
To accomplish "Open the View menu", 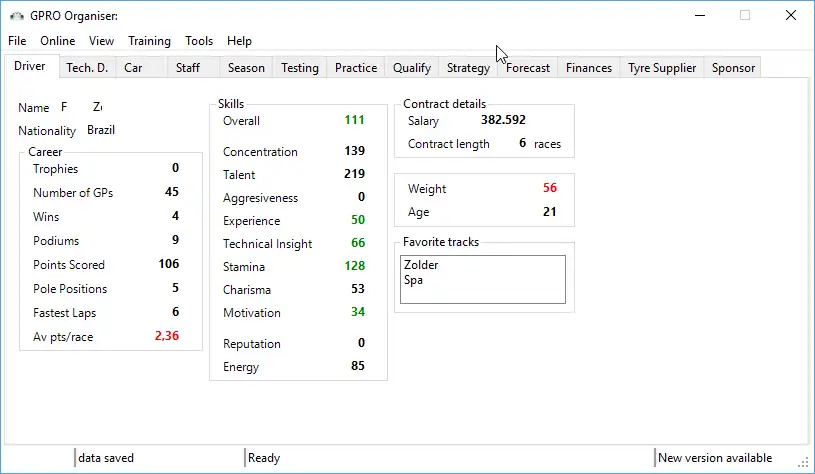I will click(101, 41).
